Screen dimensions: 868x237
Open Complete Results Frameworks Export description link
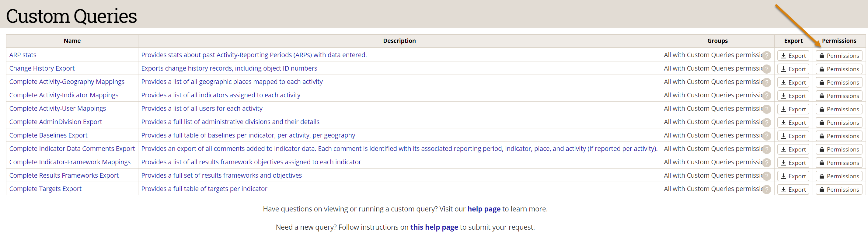point(221,175)
